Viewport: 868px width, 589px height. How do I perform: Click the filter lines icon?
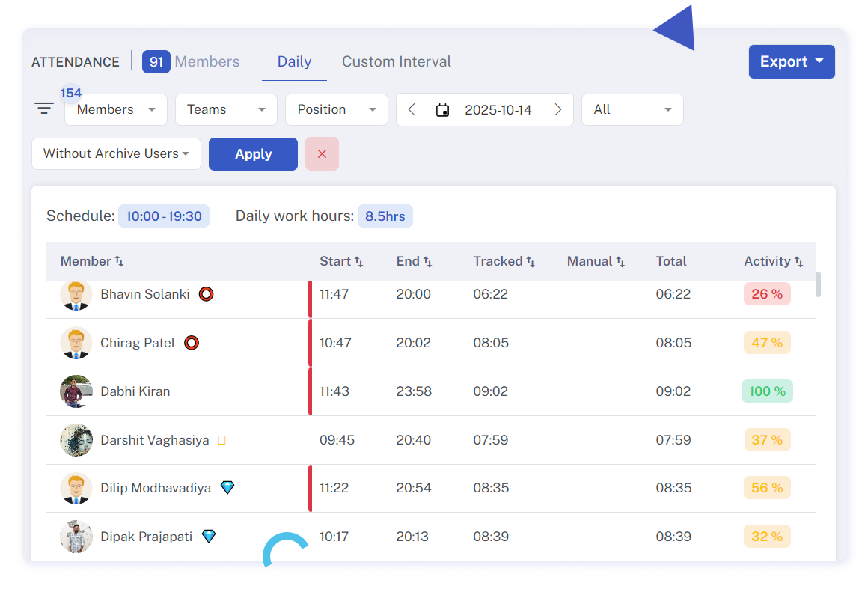44,109
